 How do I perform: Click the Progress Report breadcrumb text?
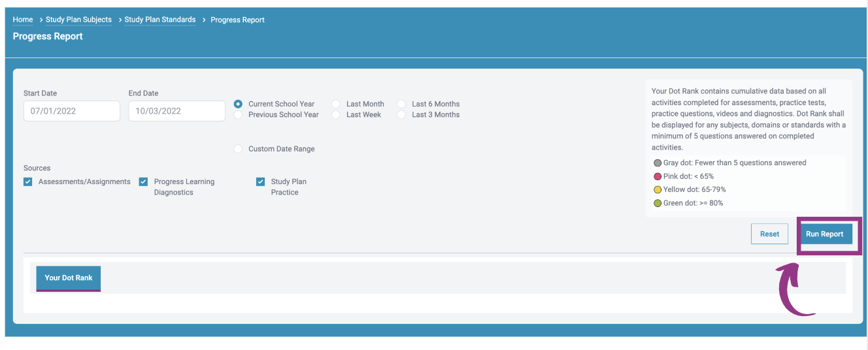click(237, 20)
